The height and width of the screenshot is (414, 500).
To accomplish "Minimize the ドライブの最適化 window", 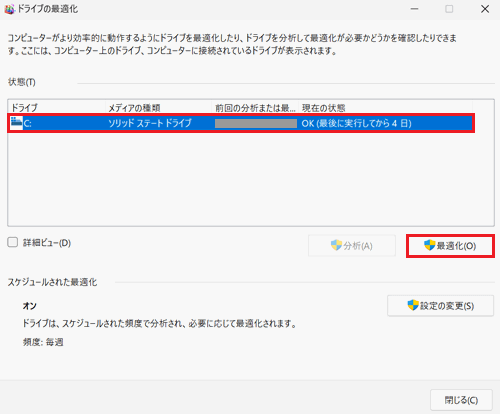I will [414, 9].
